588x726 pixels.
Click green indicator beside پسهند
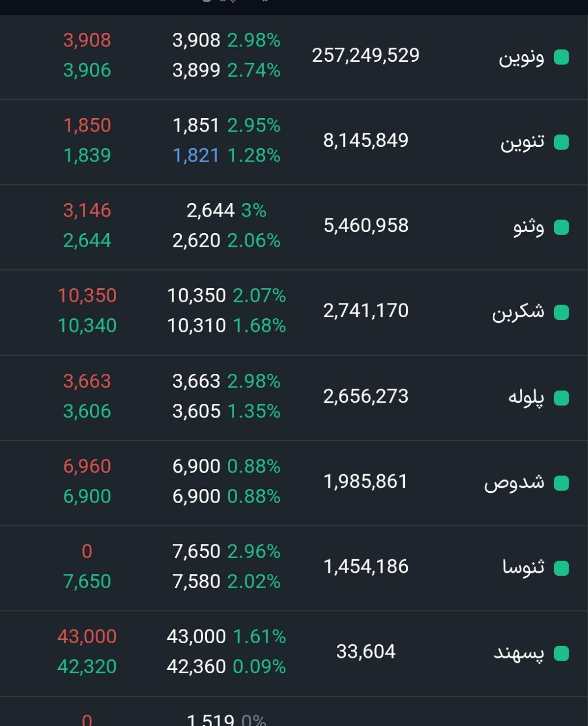(x=561, y=653)
